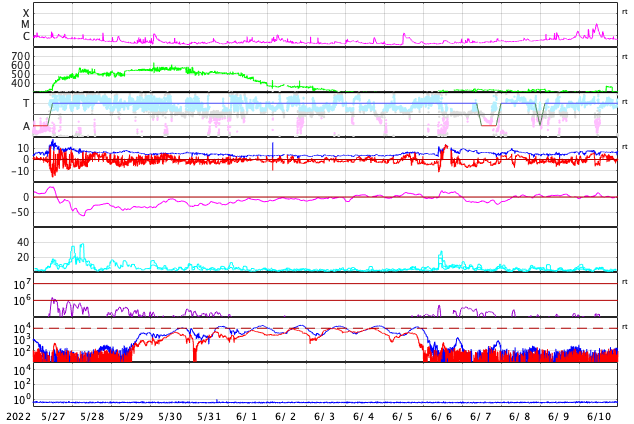Click the 'rt' marker beside the red-blue magnetic panel
This screenshot has width=634, height=424.
[x=625, y=147]
